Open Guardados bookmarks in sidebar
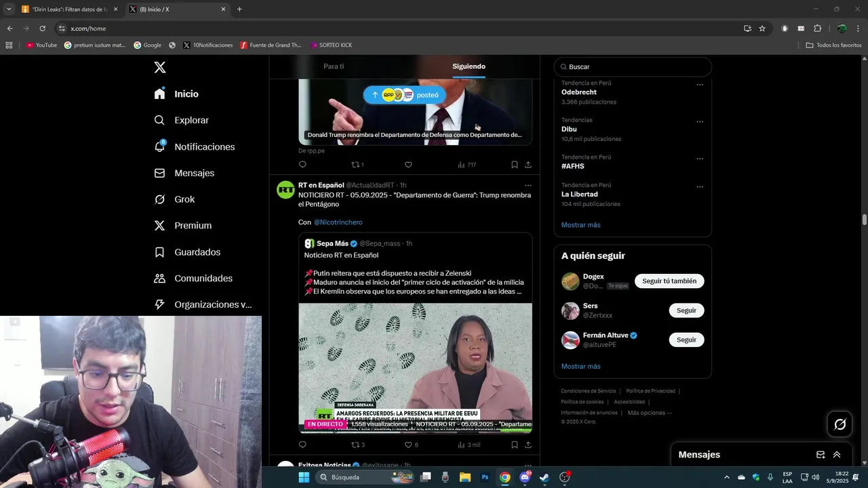The height and width of the screenshot is (488, 868). [188, 252]
